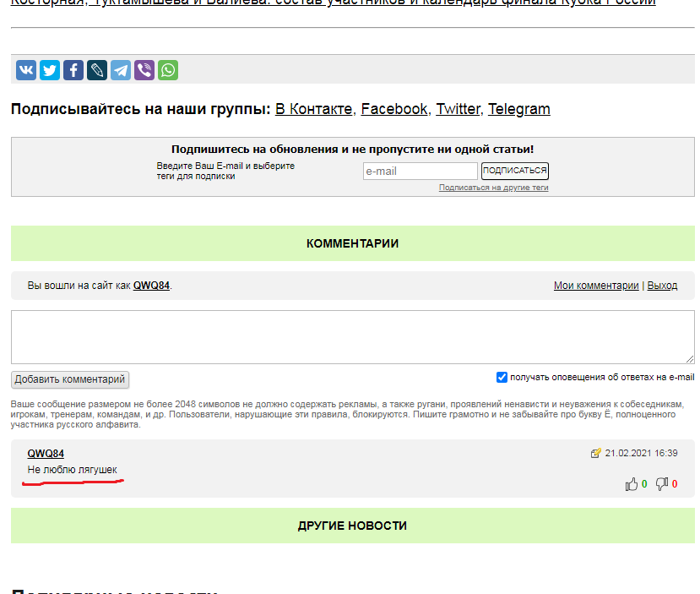Click inside the comment text area
Viewport: 700px width, 594px height.
click(352, 336)
